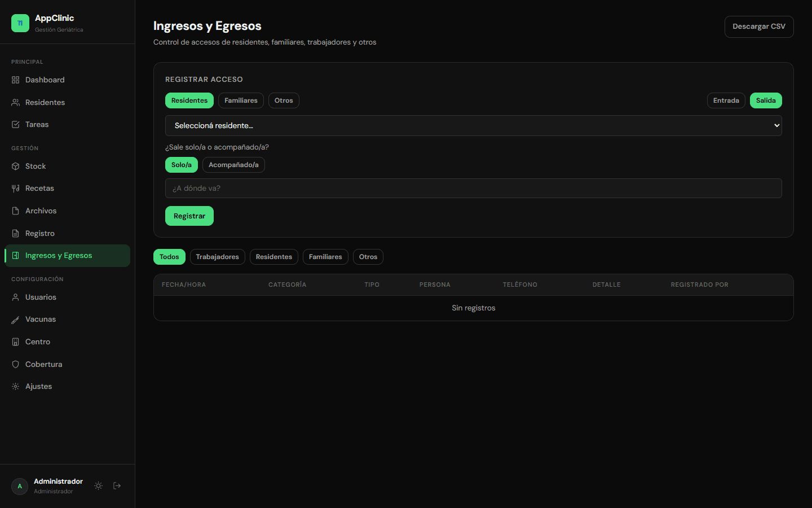The width and height of the screenshot is (812, 508).
Task: Click the Residentes people icon in sidebar
Action: [x=16, y=103]
